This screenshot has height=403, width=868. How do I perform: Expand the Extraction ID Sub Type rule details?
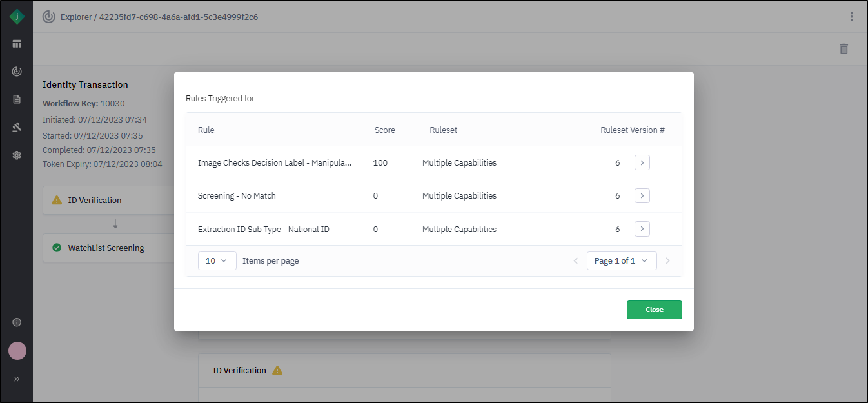coord(642,229)
